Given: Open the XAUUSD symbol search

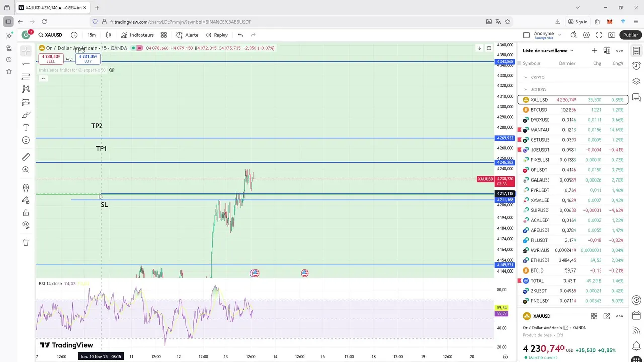Looking at the screenshot, I should tap(50, 35).
